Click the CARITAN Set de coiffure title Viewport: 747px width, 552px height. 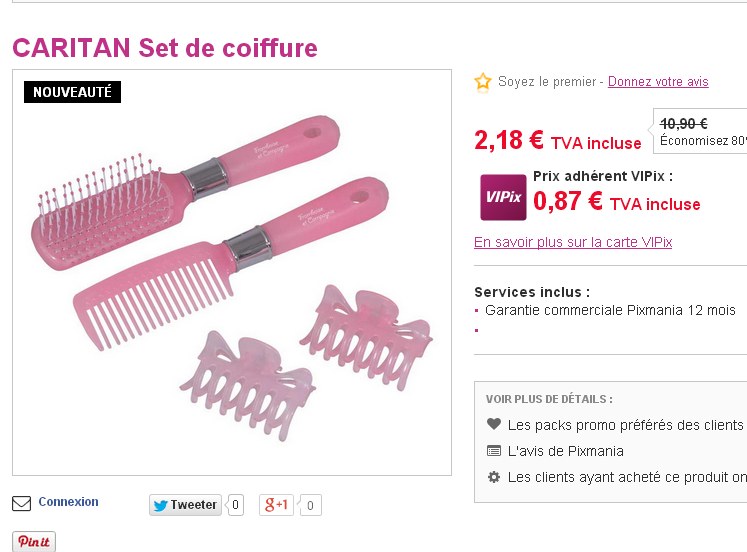pos(165,48)
